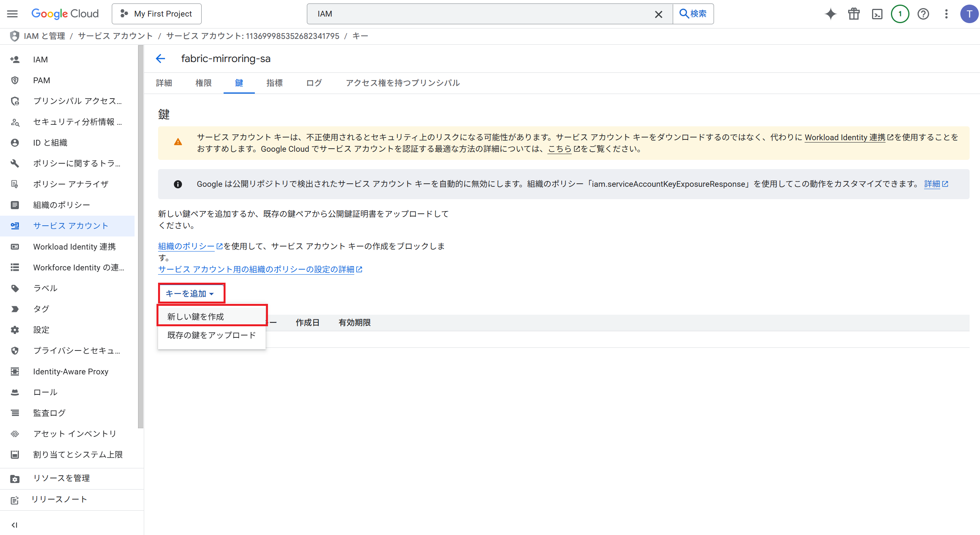Open the notifications badge showing 1
The width and height of the screenshot is (980, 535).
pos(900,14)
